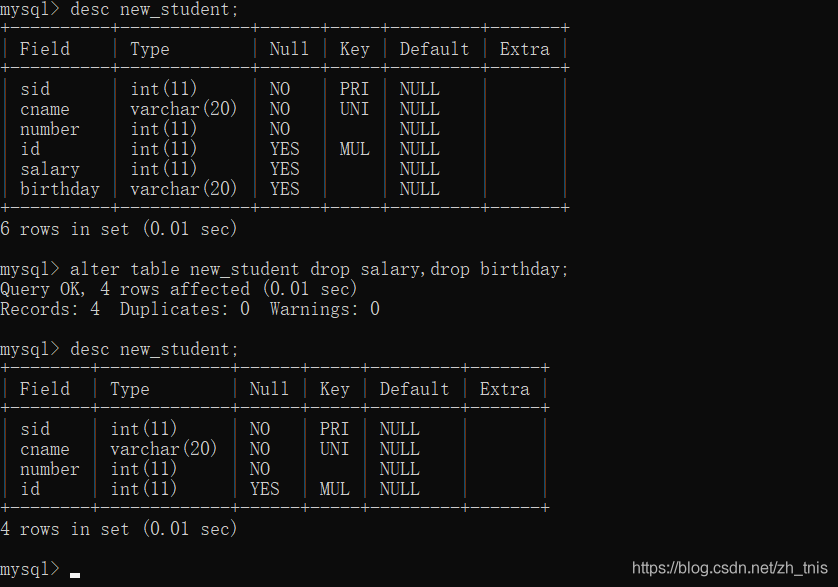The height and width of the screenshot is (587, 838).
Task: Click the birthday field in the first table
Action: coord(60,189)
